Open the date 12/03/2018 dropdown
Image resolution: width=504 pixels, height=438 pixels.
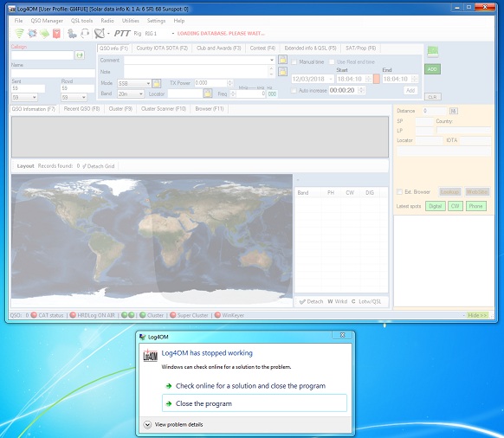(x=331, y=79)
